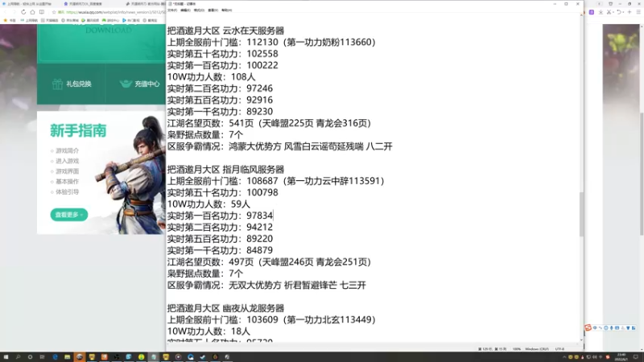The width and height of the screenshot is (644, 362).
Task: Open Task View on the taskbar
Action: pyautogui.click(x=42, y=357)
